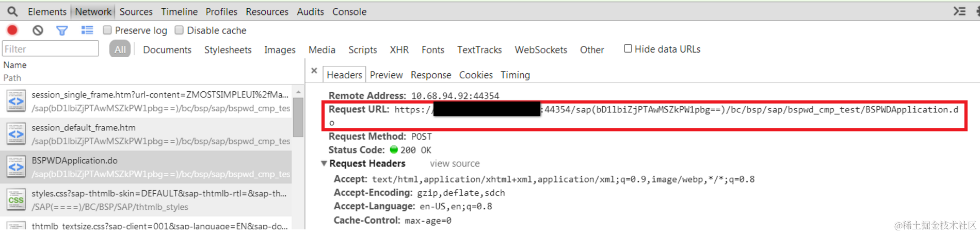
Task: Clear the network log
Action: 38,30
